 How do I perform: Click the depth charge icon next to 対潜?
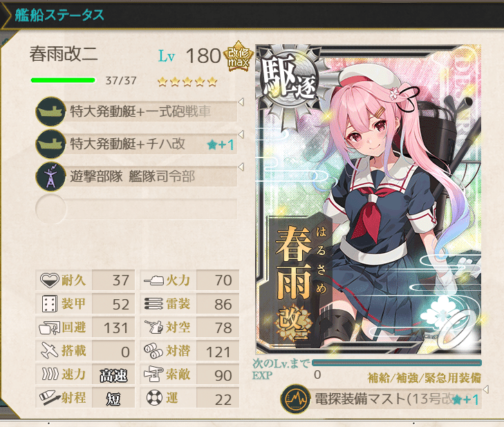coord(153,351)
